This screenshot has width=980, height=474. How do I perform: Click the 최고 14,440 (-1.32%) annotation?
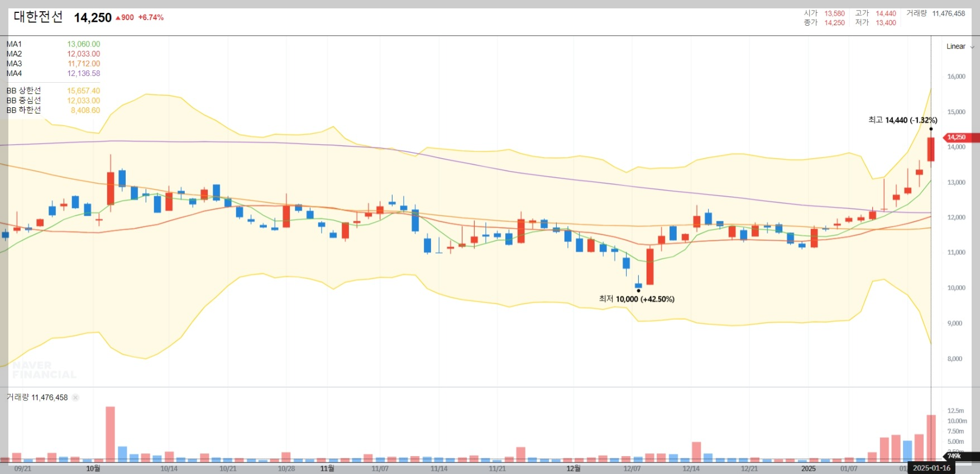[x=903, y=120]
